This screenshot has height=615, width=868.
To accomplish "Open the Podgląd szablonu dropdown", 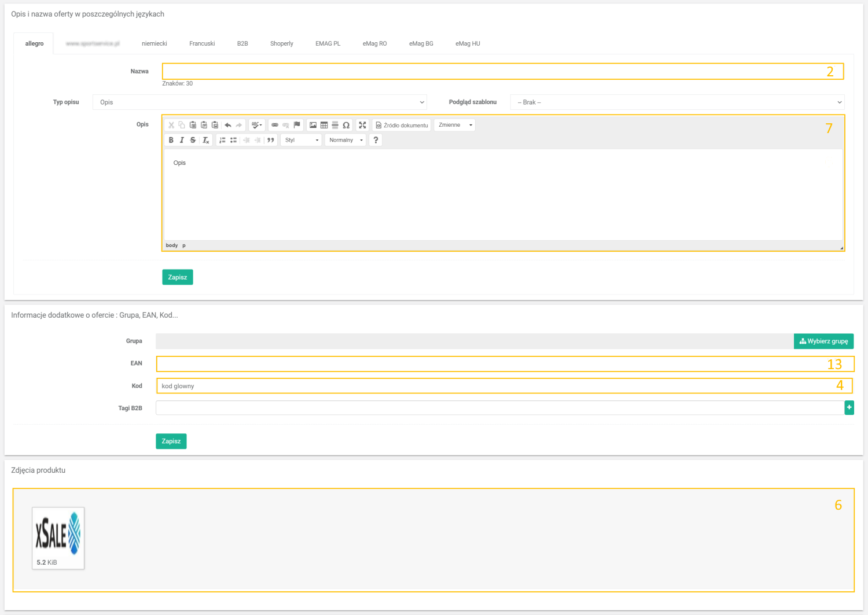I will [x=677, y=102].
